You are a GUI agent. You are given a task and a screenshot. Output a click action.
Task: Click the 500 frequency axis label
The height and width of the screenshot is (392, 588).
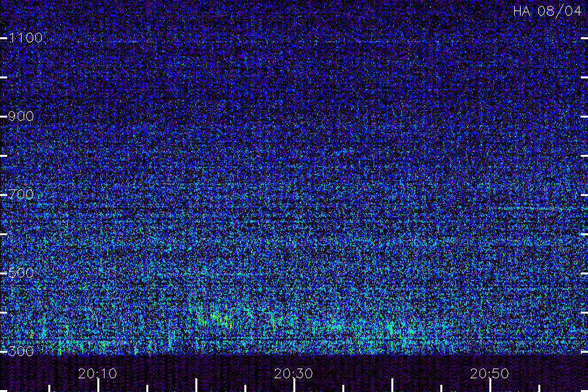pyautogui.click(x=21, y=273)
